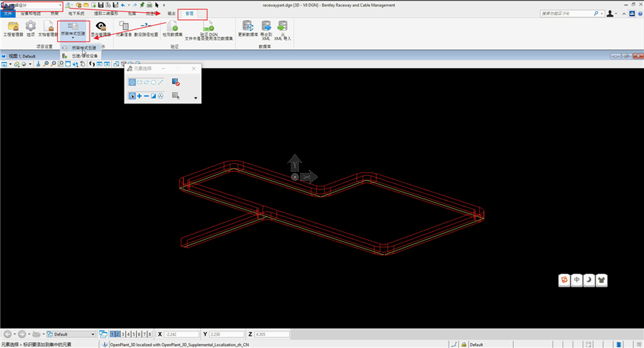This screenshot has height=348, width=644.
Task: Open the 文件 backstage button
Action: [8, 14]
